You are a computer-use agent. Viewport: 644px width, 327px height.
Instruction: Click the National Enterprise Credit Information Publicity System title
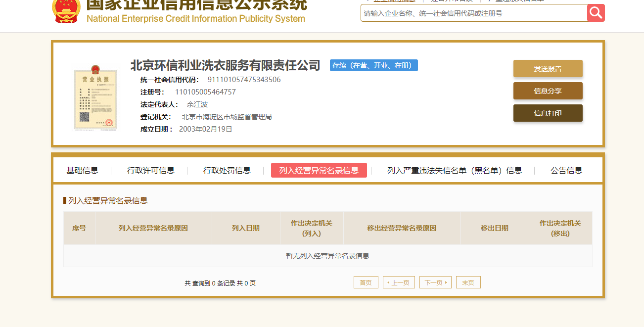click(x=196, y=19)
